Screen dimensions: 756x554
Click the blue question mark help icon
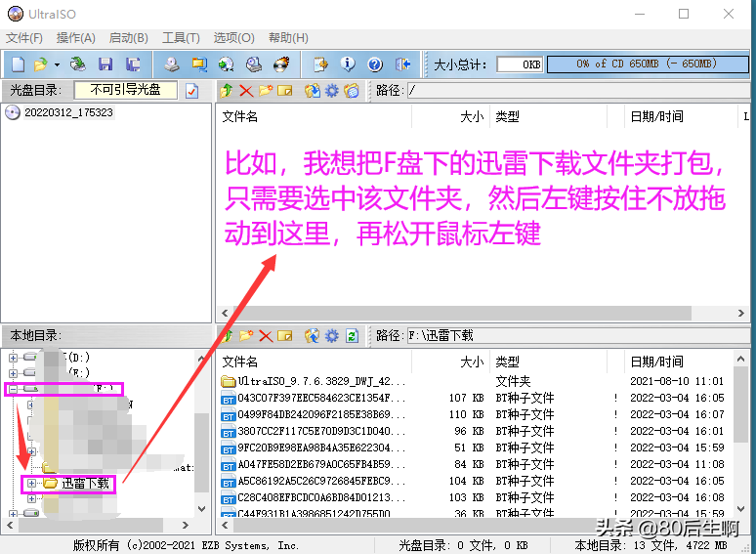pyautogui.click(x=375, y=64)
